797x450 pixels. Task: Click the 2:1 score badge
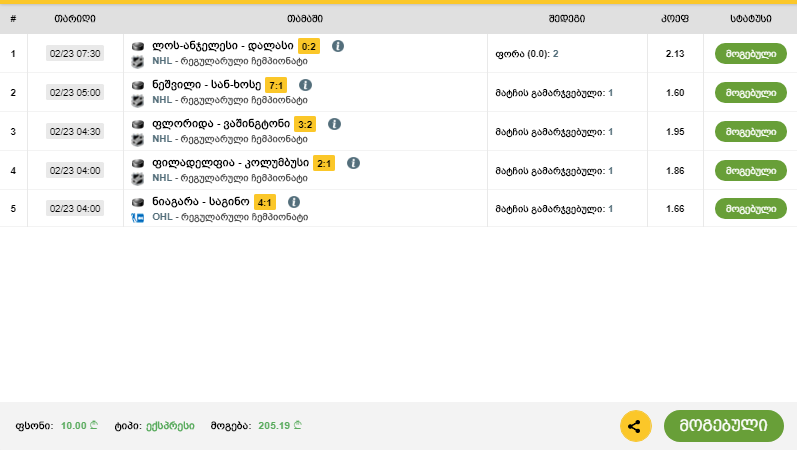point(324,163)
